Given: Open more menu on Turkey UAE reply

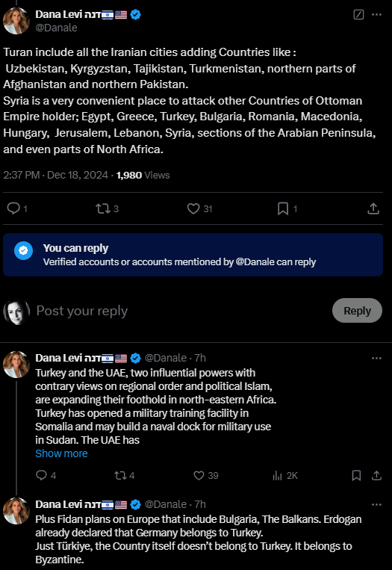Looking at the screenshot, I should [377, 358].
